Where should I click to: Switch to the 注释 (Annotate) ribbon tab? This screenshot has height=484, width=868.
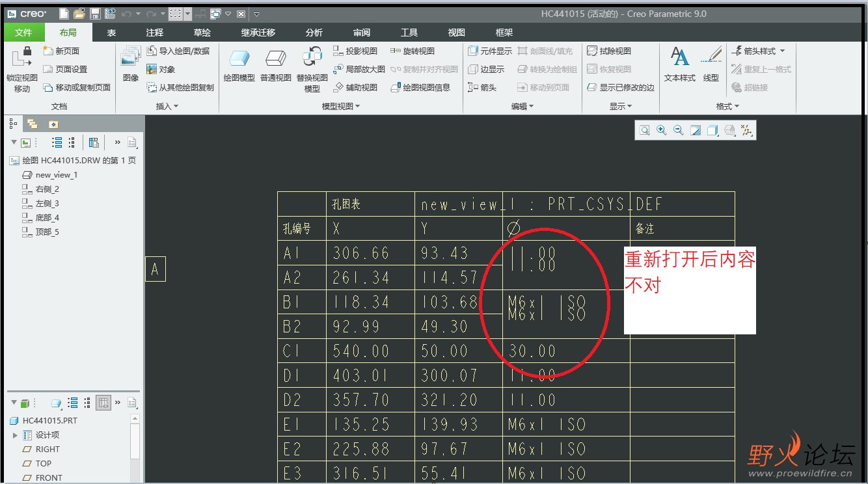click(155, 33)
